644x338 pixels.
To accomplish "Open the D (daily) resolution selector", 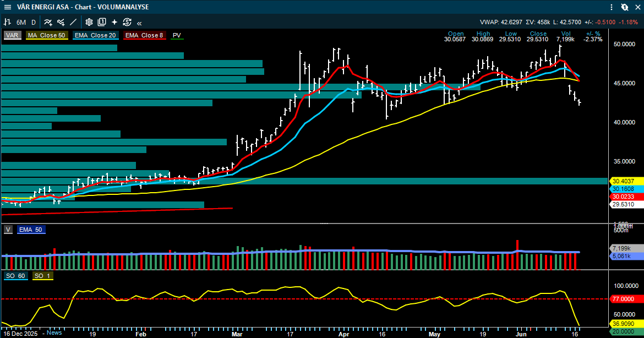I will click(34, 22).
